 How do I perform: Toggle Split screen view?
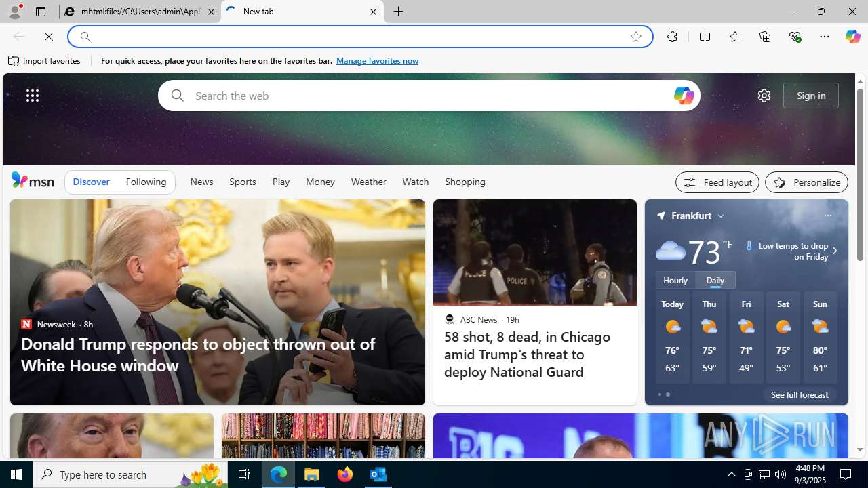click(705, 37)
